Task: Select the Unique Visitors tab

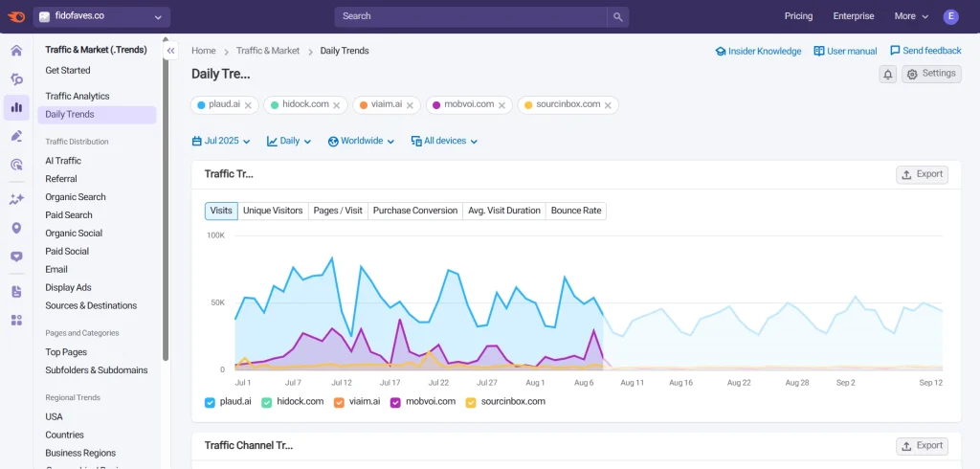Action: tap(273, 211)
